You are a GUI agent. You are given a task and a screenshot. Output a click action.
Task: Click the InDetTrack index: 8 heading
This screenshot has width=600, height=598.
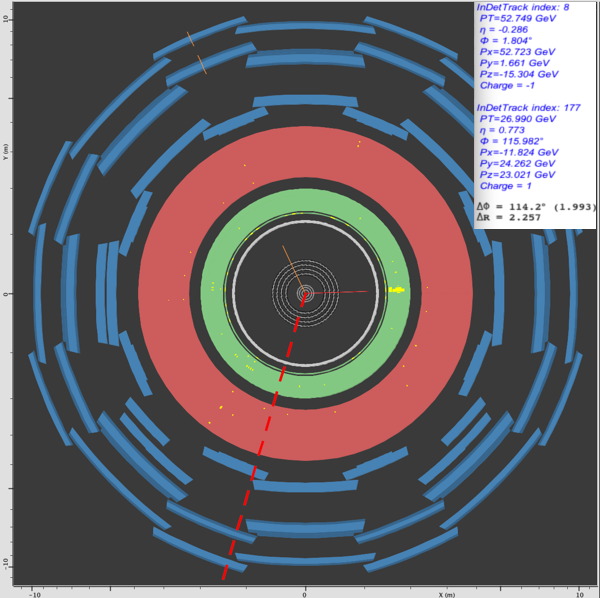pos(522,8)
